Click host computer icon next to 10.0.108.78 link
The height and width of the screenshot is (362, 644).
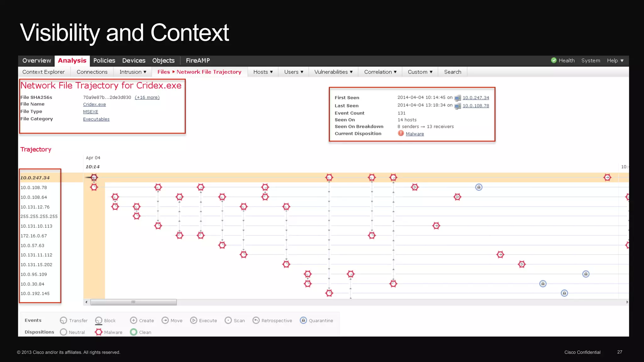[458, 106]
